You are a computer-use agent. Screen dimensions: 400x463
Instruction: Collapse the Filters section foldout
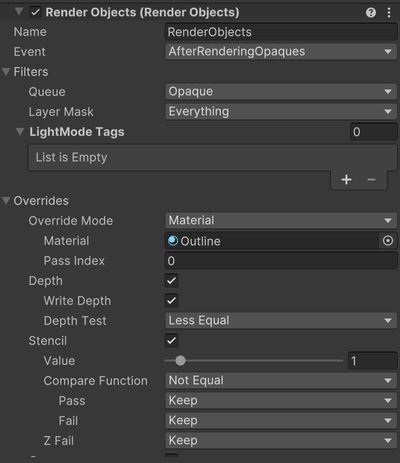tap(6, 72)
